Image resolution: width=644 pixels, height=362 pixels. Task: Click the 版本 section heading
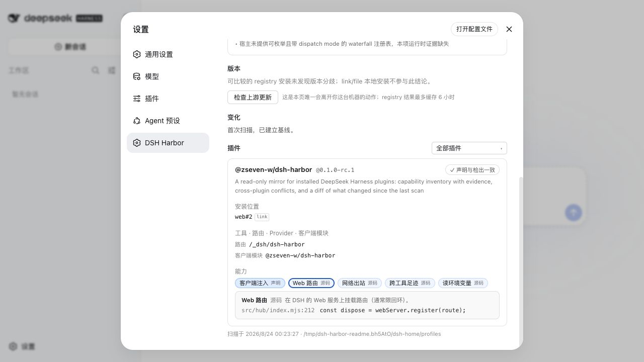click(x=234, y=69)
